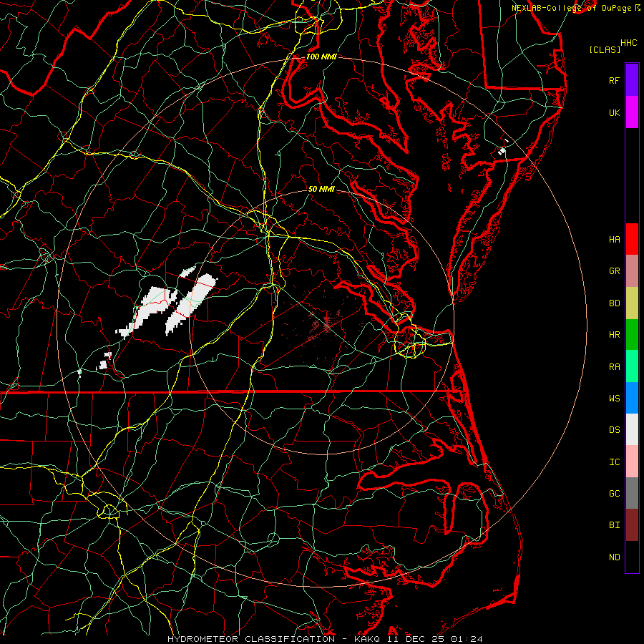This screenshot has width=644, height=644.
Task: Click the RF purple legend swatch
Action: (x=632, y=80)
